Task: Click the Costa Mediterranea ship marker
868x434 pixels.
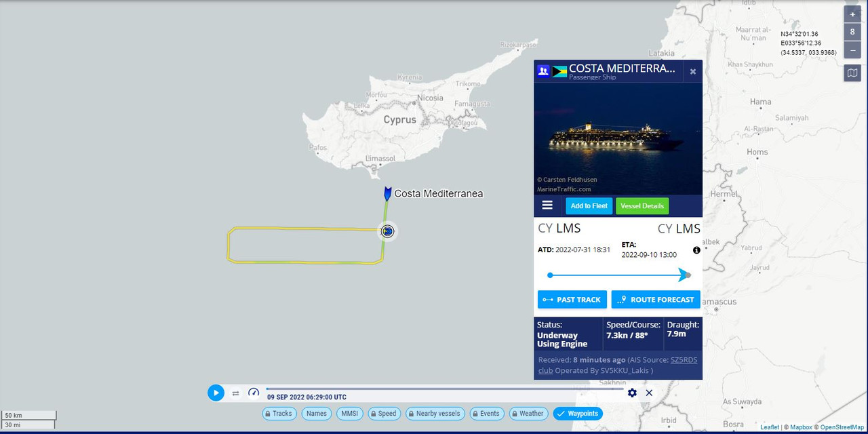Action: 387,194
